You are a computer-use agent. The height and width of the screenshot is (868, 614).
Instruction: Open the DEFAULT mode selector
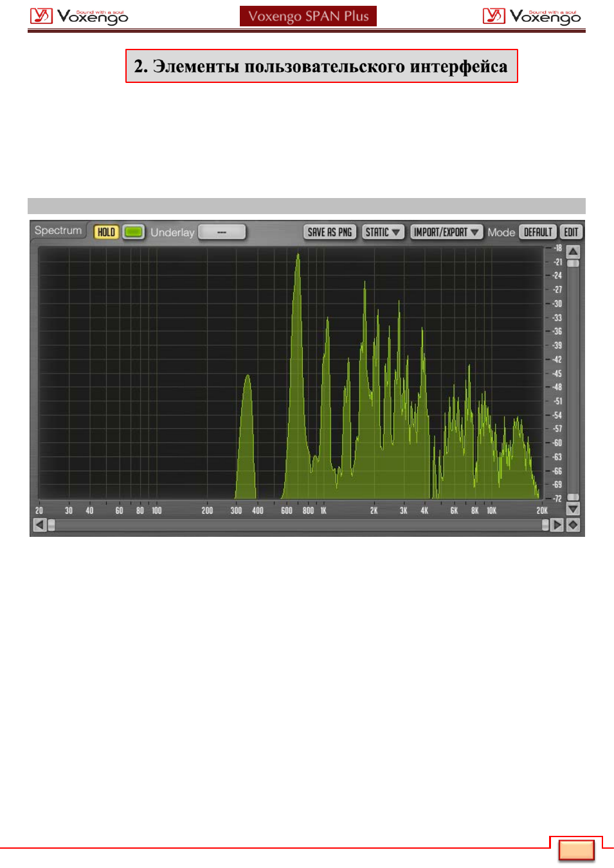point(538,232)
